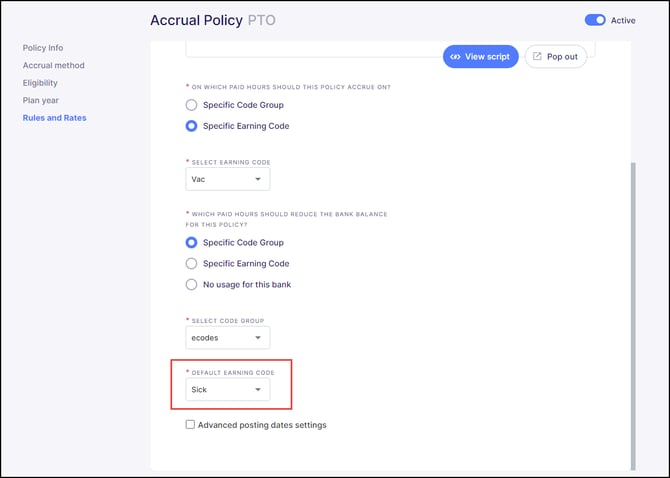This screenshot has height=478, width=670.
Task: Select Specific Code Group for accrual hours
Action: 191,105
